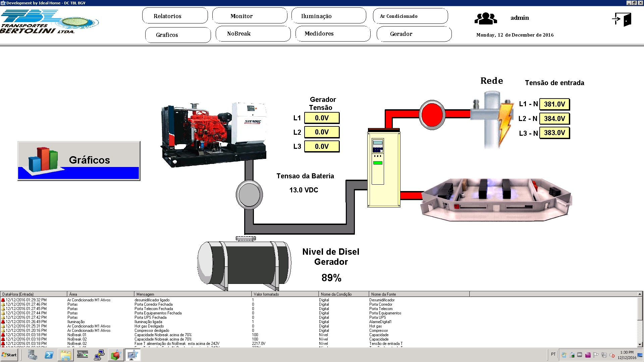Click the gray generator breaker circle
The image size is (644, 362).
pos(249,195)
